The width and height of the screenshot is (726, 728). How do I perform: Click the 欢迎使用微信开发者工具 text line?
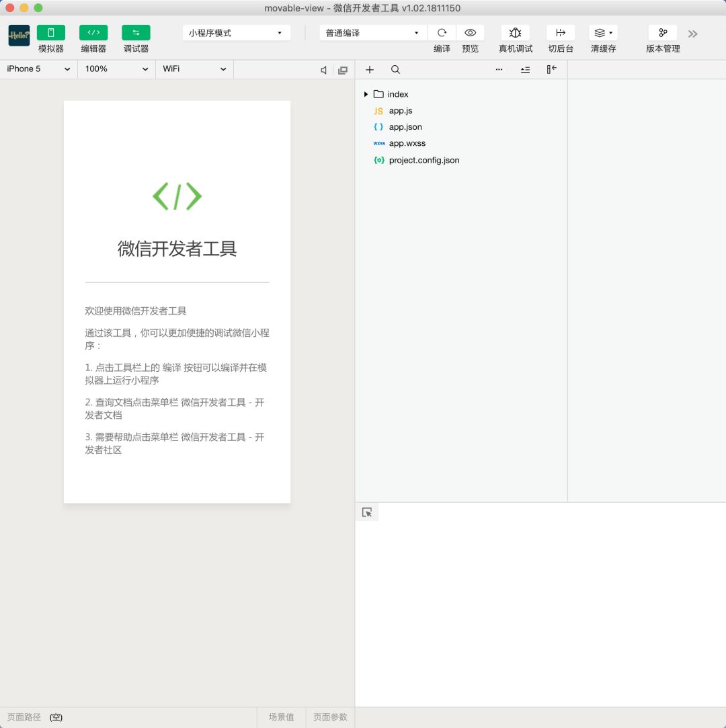point(136,311)
